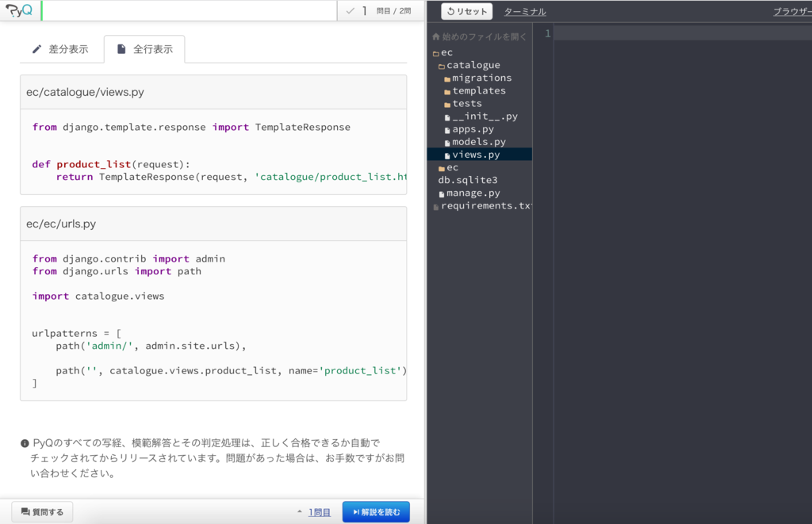The width and height of the screenshot is (812, 524).
Task: Click folder icon of templates
Action: pyautogui.click(x=447, y=92)
